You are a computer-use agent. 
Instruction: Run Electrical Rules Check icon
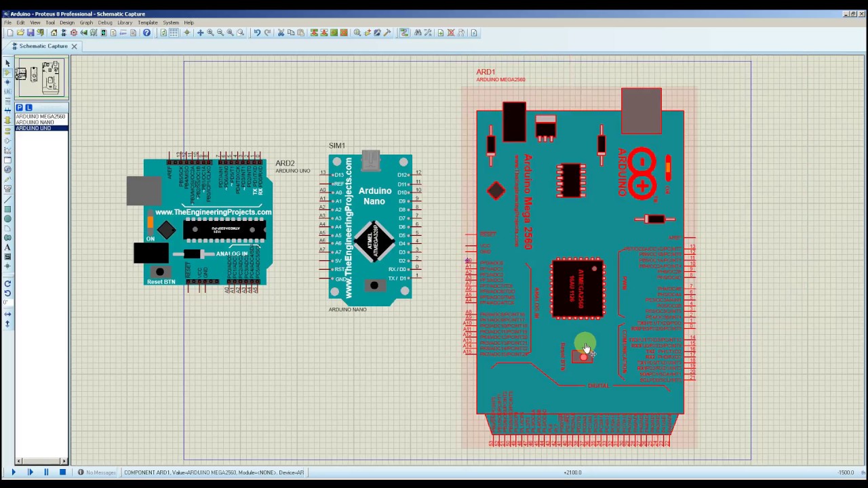[474, 33]
